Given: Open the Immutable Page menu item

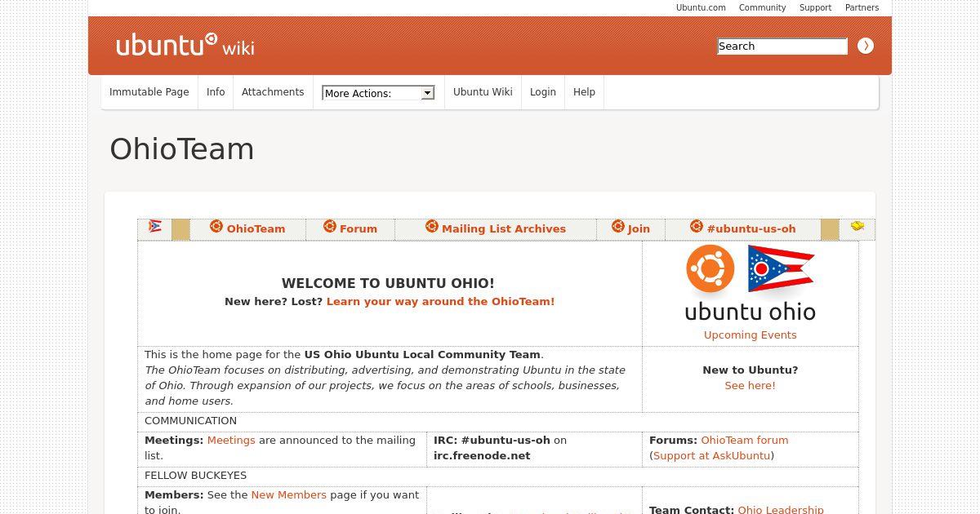Looking at the screenshot, I should [149, 92].
